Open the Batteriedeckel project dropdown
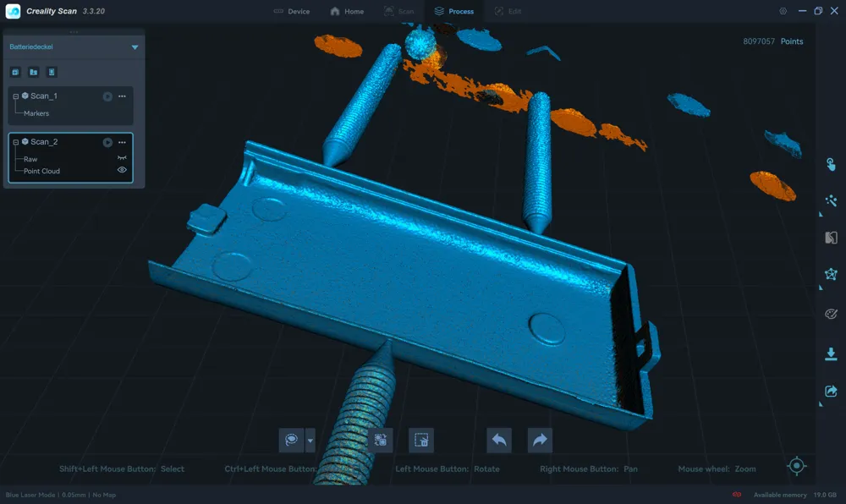The image size is (846, 504). [134, 47]
